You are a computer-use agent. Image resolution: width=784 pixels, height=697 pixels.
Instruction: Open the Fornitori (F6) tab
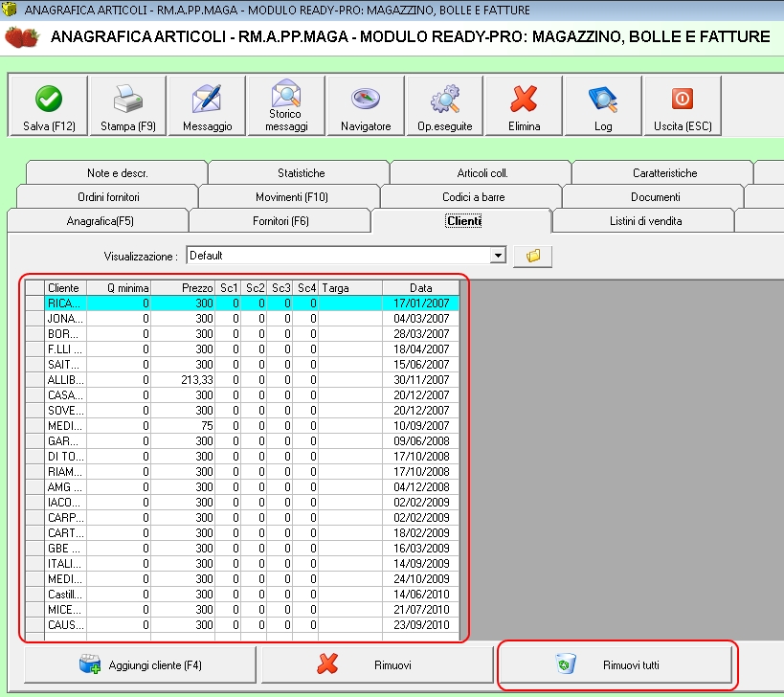point(280,221)
